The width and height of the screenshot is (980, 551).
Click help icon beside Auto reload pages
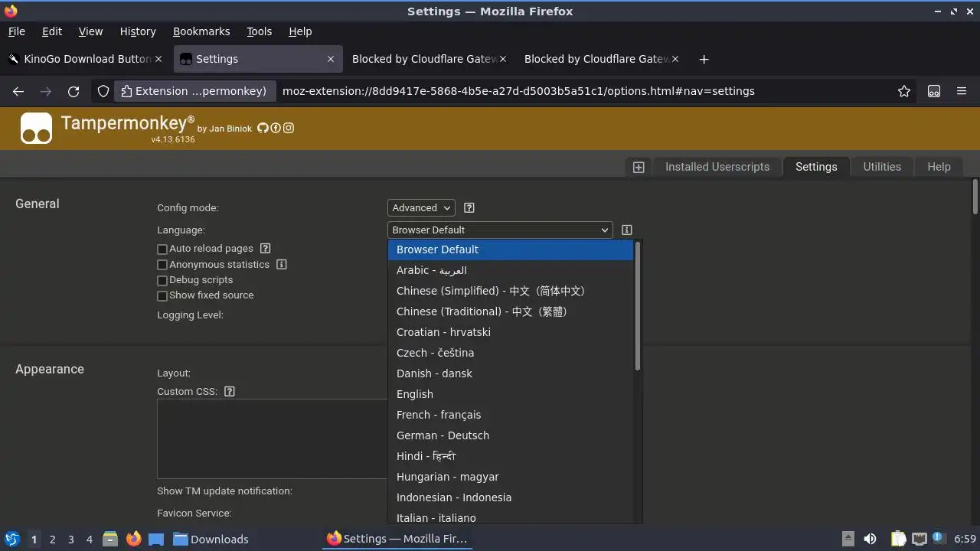(x=265, y=248)
